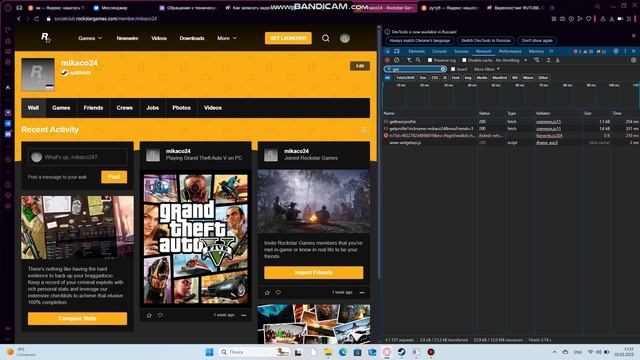Open the More filters dropdown

tap(487, 69)
